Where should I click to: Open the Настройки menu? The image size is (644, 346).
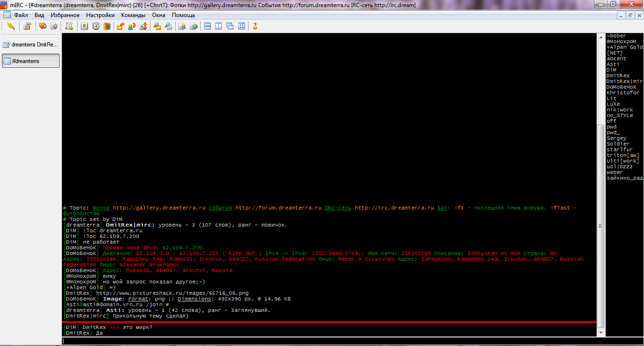click(x=100, y=15)
